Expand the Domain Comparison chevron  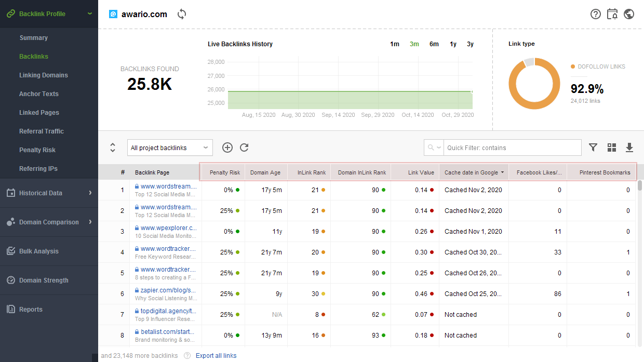(x=90, y=222)
